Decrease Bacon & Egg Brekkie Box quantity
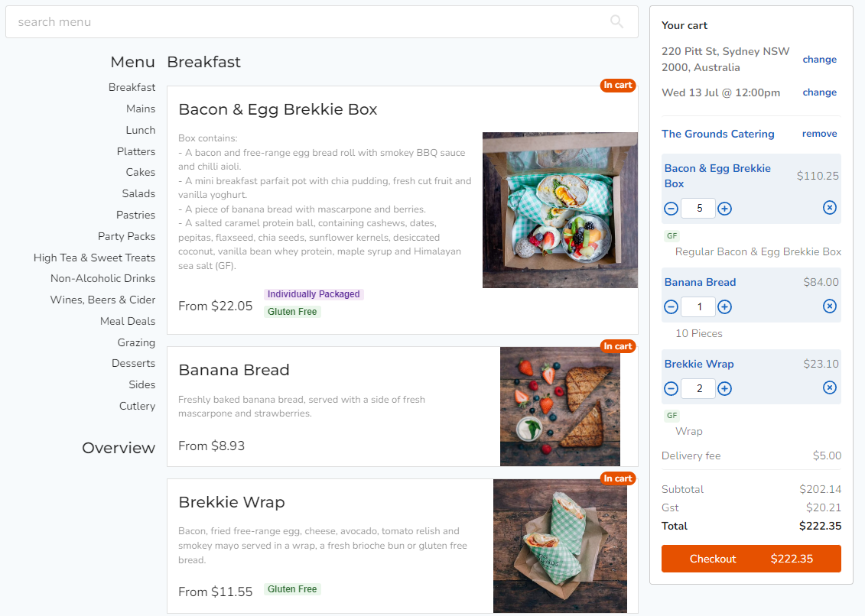 point(671,208)
